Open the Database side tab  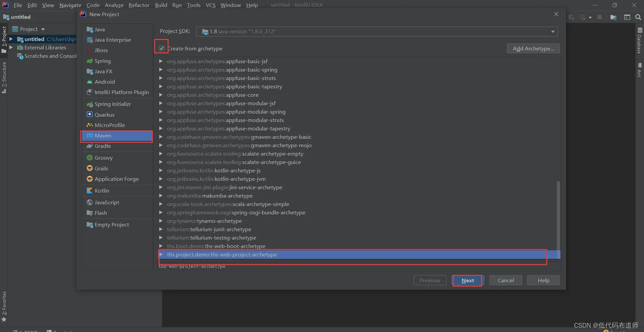tap(639, 40)
